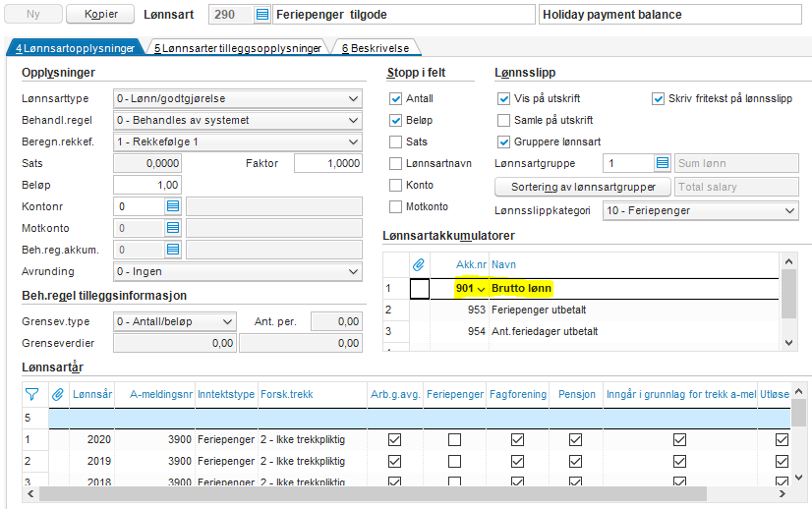Viewport: 812px width, 509px height.
Task: Open lookup icon beside Lønnsartgruppe field
Action: click(663, 163)
